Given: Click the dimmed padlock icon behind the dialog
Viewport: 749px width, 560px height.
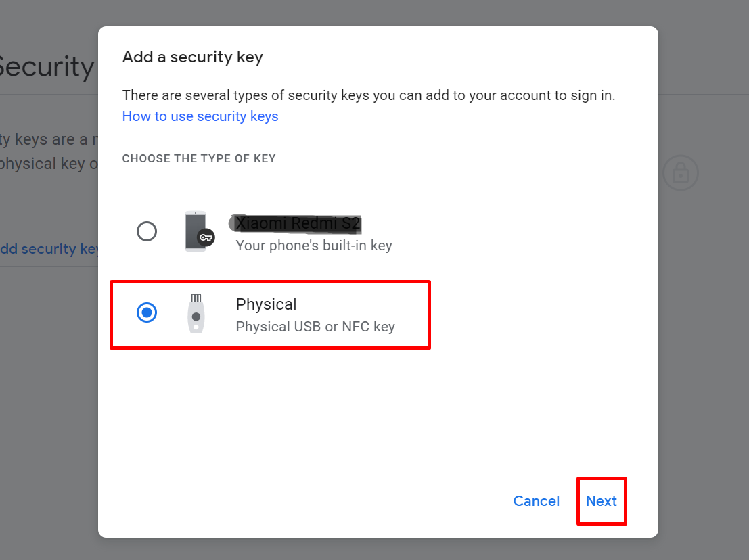Looking at the screenshot, I should tap(681, 173).
